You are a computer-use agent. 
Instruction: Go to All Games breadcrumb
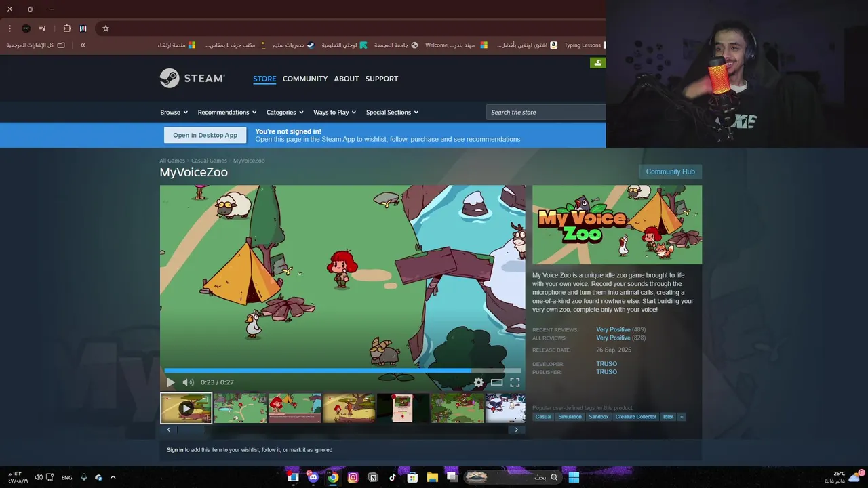172,161
